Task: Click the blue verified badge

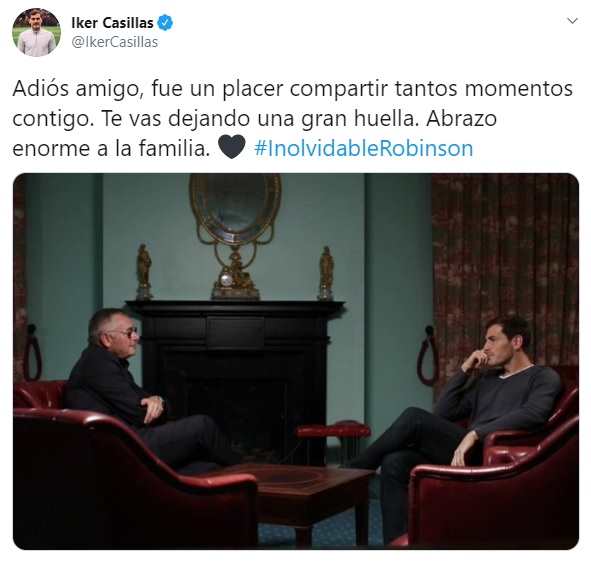Action: tap(165, 23)
